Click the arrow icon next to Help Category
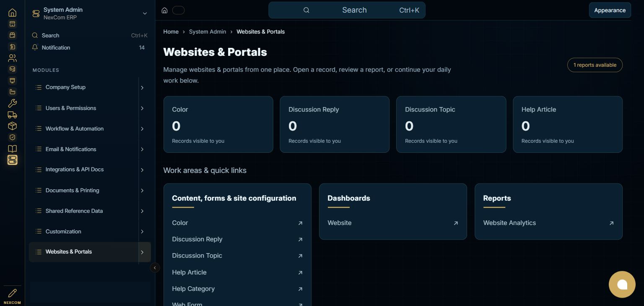This screenshot has width=644, height=306. tap(300, 289)
